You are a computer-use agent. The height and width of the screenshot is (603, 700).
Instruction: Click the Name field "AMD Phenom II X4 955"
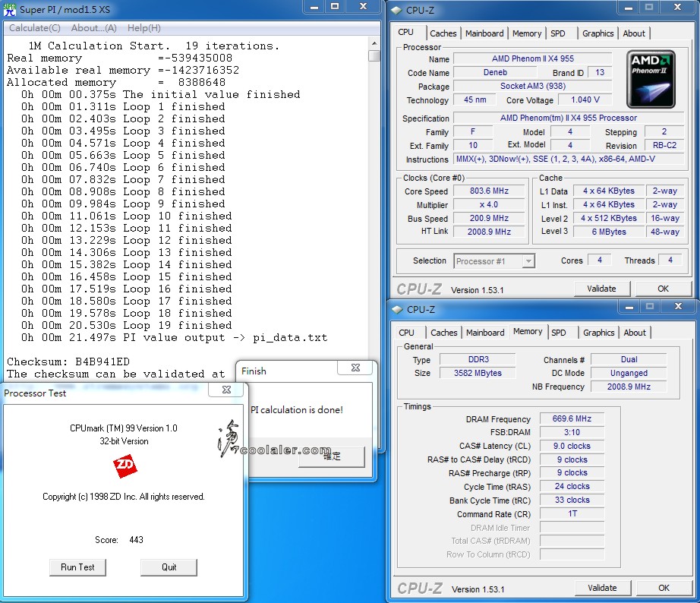[532, 59]
